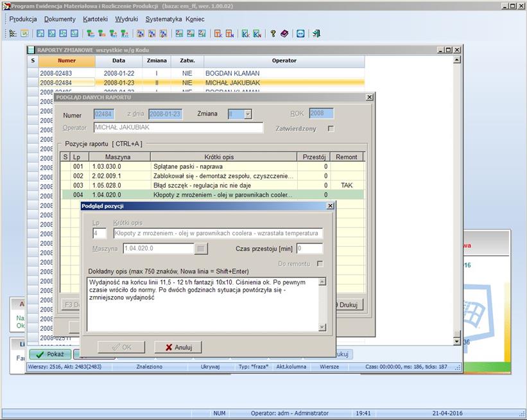This screenshot has width=527, height=420.
Task: Toggle the Zatwierdzony checkbox
Action: click(x=331, y=128)
